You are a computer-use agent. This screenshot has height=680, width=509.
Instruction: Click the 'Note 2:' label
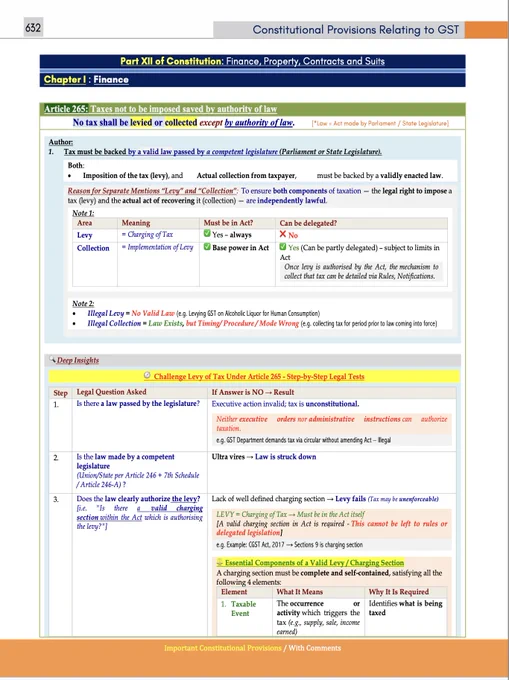pos(83,304)
